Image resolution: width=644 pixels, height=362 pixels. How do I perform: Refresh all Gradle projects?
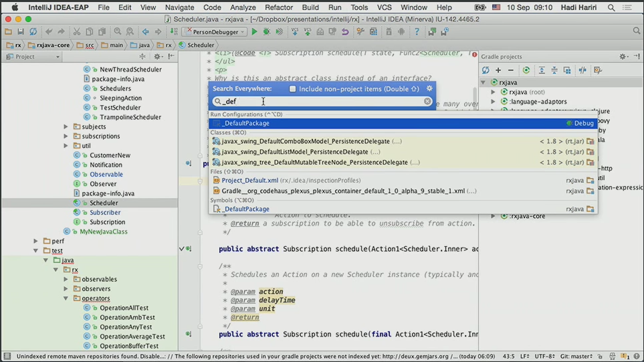point(486,70)
